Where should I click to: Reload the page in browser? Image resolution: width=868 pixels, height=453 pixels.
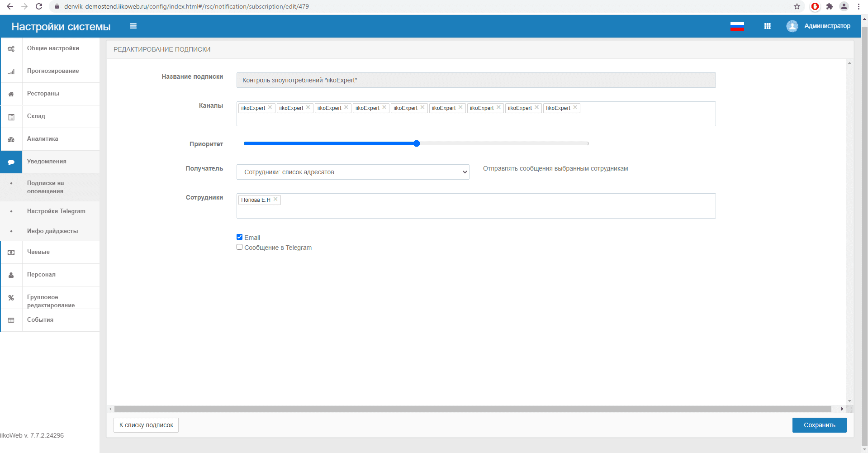tap(39, 6)
